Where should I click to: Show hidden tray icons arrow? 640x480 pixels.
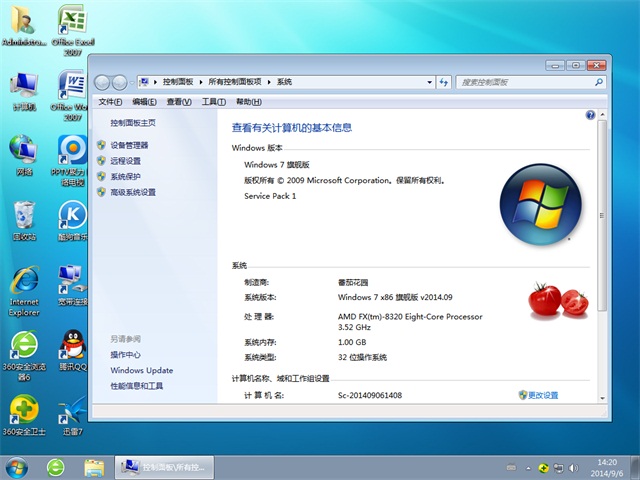pyautogui.click(x=529, y=468)
